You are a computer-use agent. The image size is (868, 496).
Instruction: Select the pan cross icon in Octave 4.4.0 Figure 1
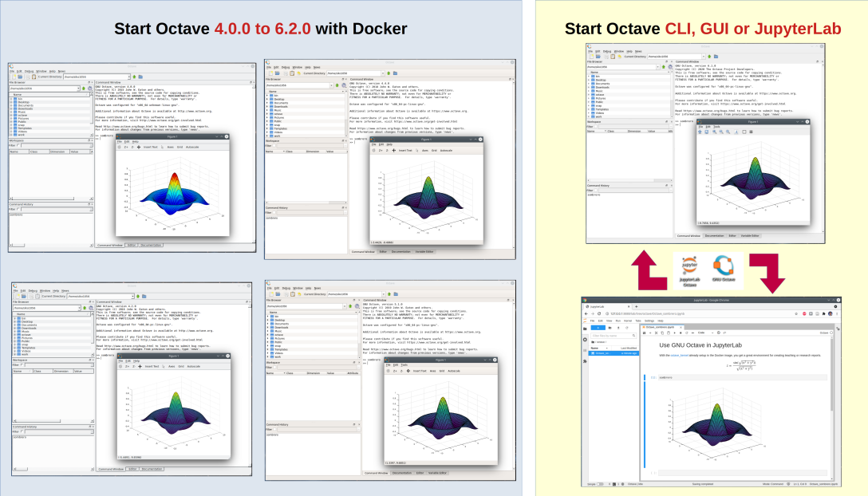click(x=393, y=151)
